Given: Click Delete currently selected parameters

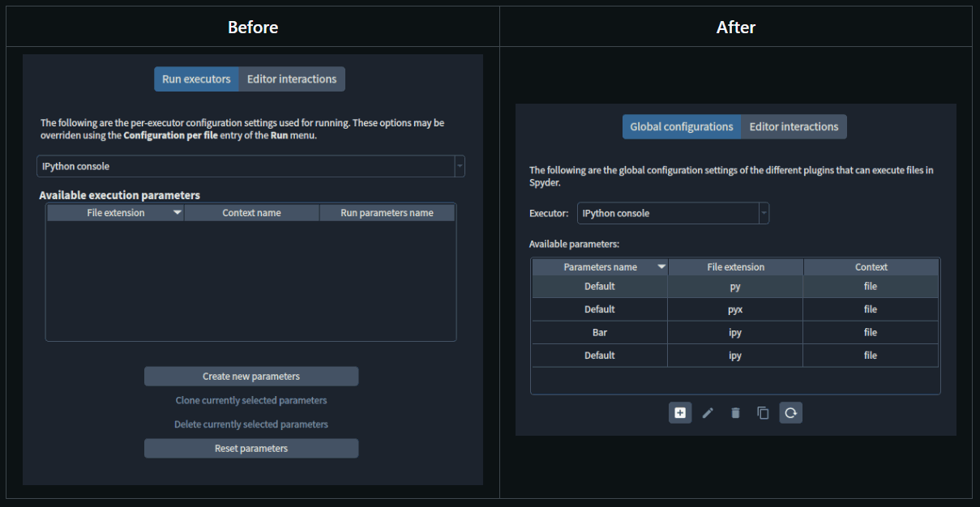Looking at the screenshot, I should [251, 424].
